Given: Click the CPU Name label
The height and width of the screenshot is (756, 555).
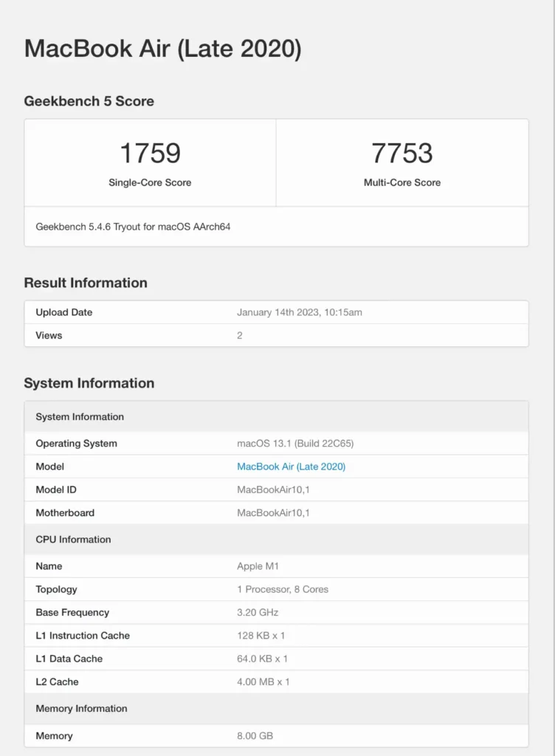Looking at the screenshot, I should (x=49, y=566).
